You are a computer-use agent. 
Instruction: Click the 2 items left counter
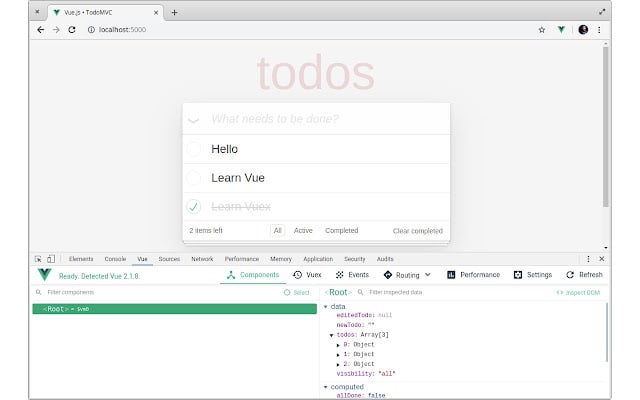[206, 231]
